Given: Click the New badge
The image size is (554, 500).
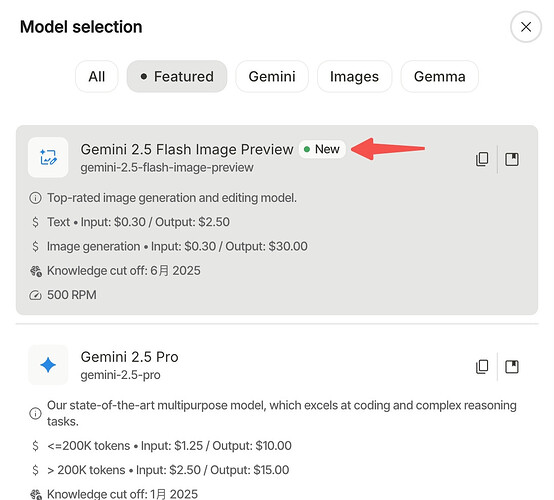Looking at the screenshot, I should point(322,149).
